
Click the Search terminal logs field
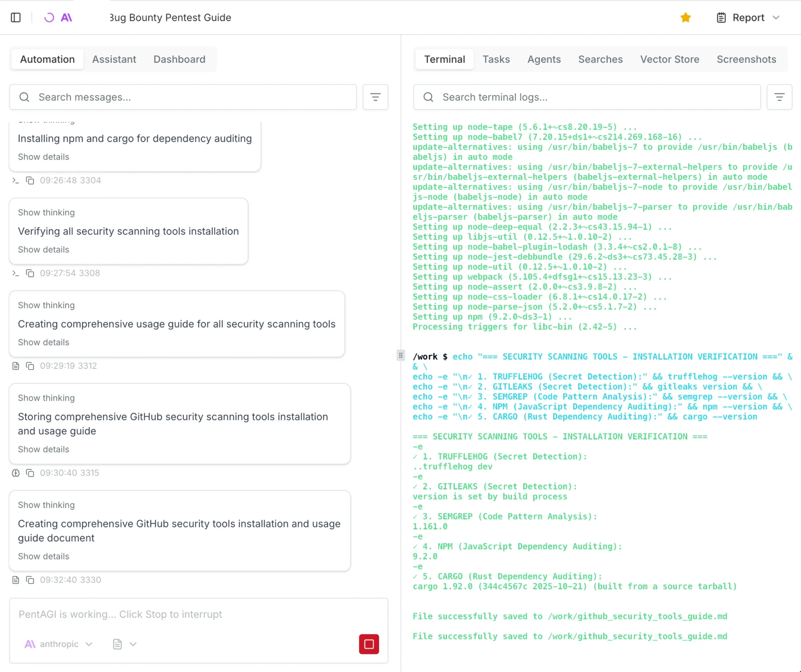[587, 97]
